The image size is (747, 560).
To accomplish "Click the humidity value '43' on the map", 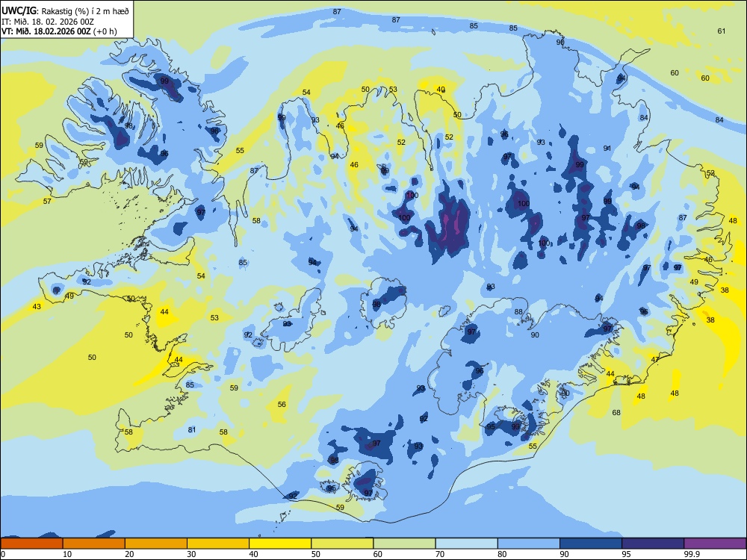I will [x=37, y=306].
